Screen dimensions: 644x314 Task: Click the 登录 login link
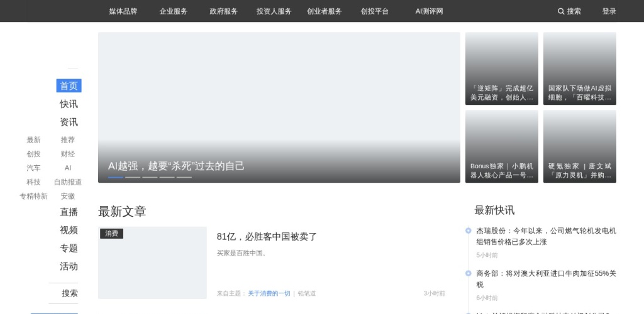tap(609, 11)
